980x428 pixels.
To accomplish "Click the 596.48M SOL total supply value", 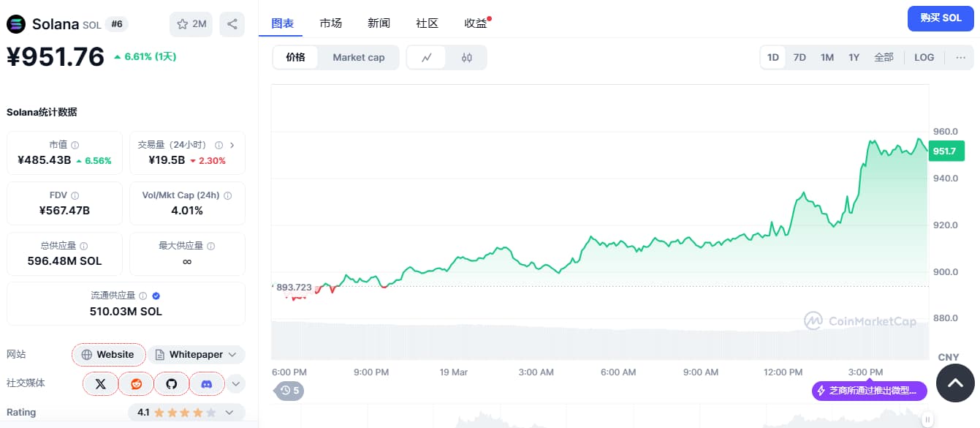I will pyautogui.click(x=64, y=261).
